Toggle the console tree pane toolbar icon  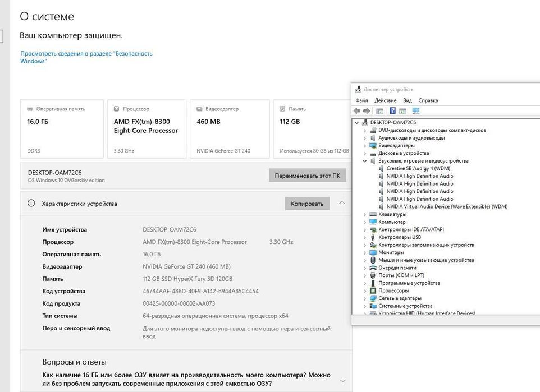(x=380, y=111)
